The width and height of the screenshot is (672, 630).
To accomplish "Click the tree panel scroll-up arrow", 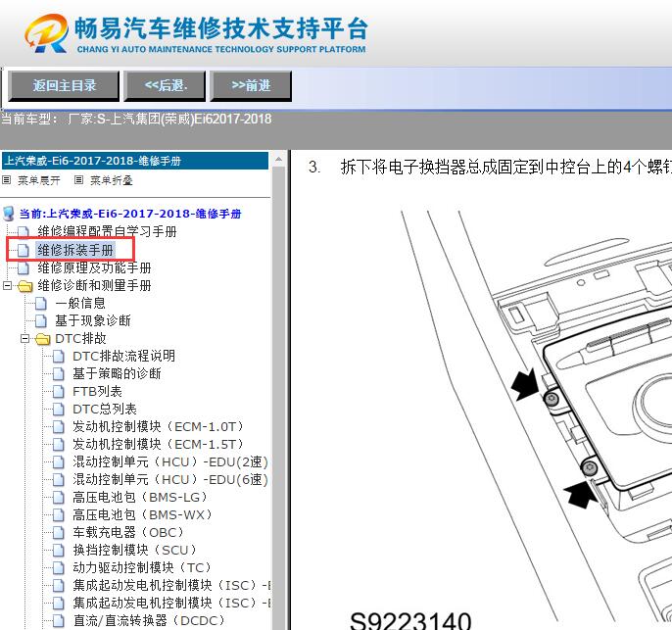I will tap(278, 160).
